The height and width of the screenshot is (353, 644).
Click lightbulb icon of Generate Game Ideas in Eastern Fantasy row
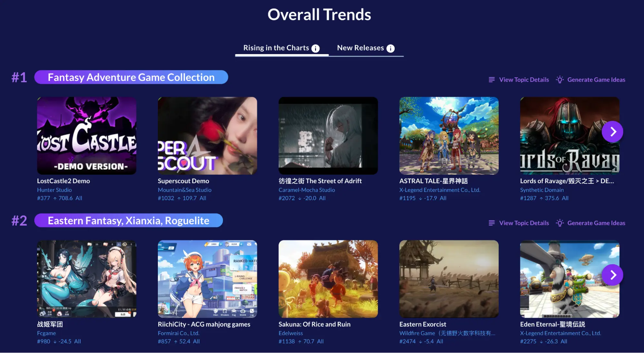560,223
